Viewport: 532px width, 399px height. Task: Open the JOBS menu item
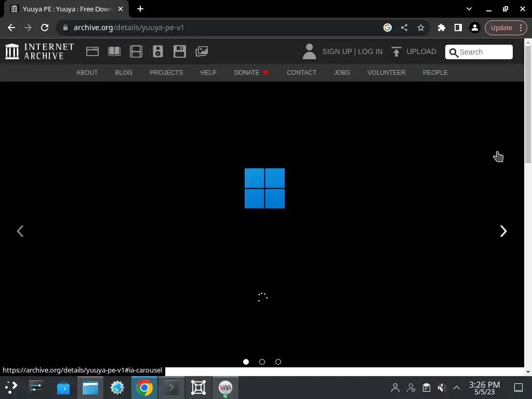tap(342, 73)
